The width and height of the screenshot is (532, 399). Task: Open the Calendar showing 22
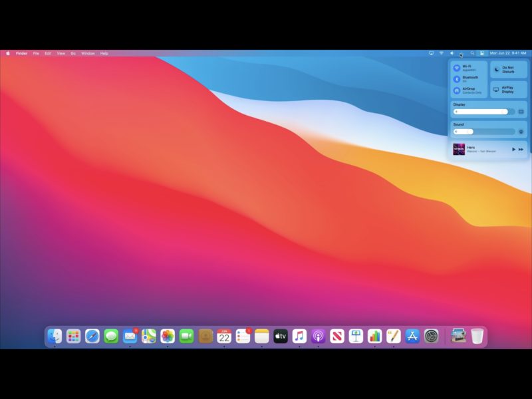pos(224,336)
